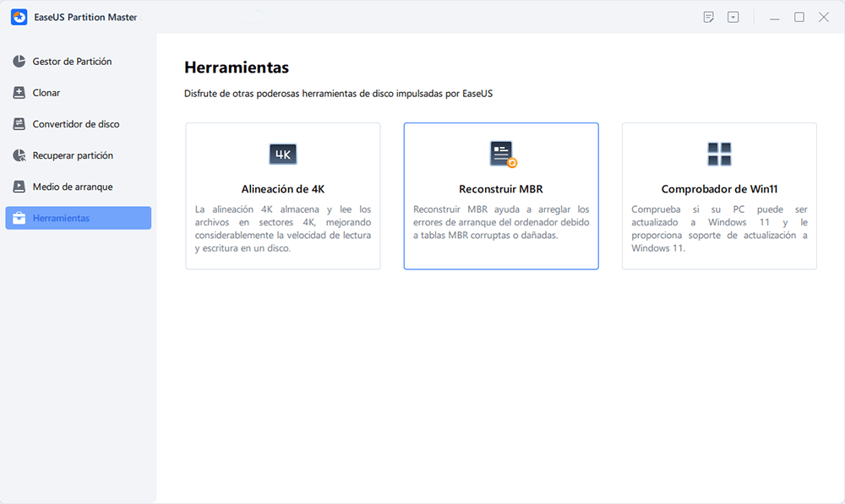Screen dimensions: 845x504
Task: Click the Reconstruir MBR description text
Action: click(501, 222)
